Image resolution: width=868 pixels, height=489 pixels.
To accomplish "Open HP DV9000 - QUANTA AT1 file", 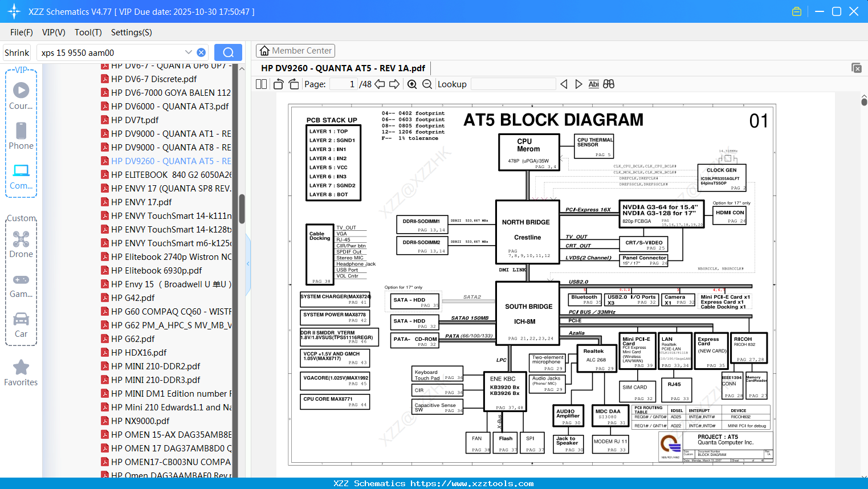I will click(x=166, y=133).
